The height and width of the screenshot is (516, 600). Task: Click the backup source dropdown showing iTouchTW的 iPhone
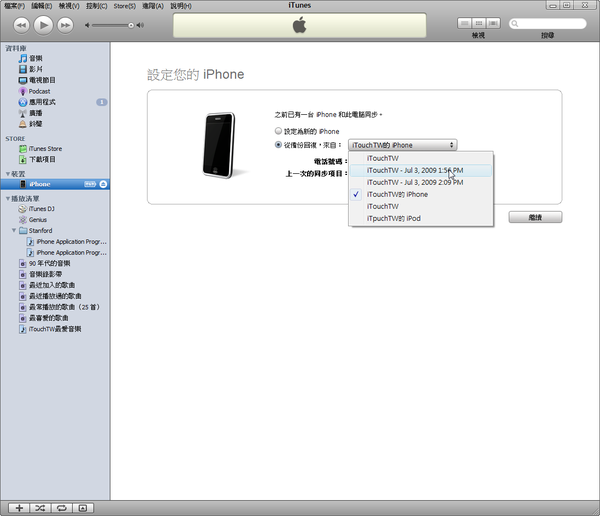[403, 145]
